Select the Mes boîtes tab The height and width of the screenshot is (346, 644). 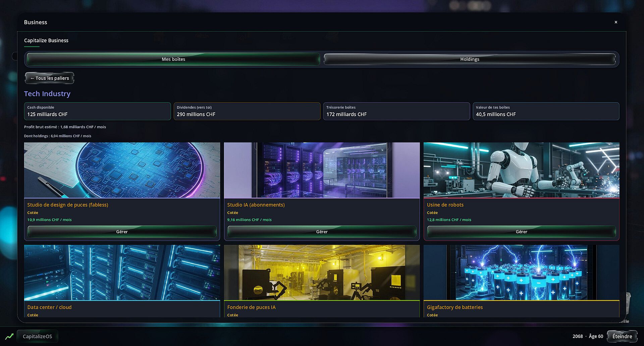173,59
